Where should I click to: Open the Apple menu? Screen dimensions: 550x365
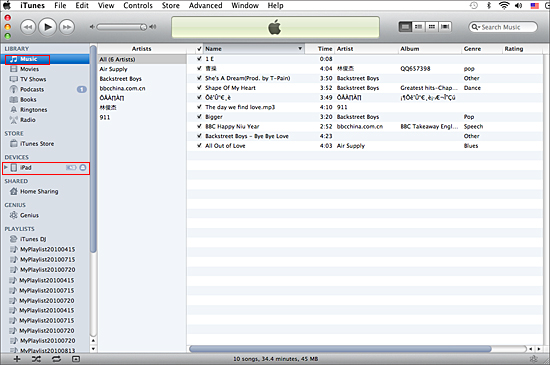click(7, 5)
